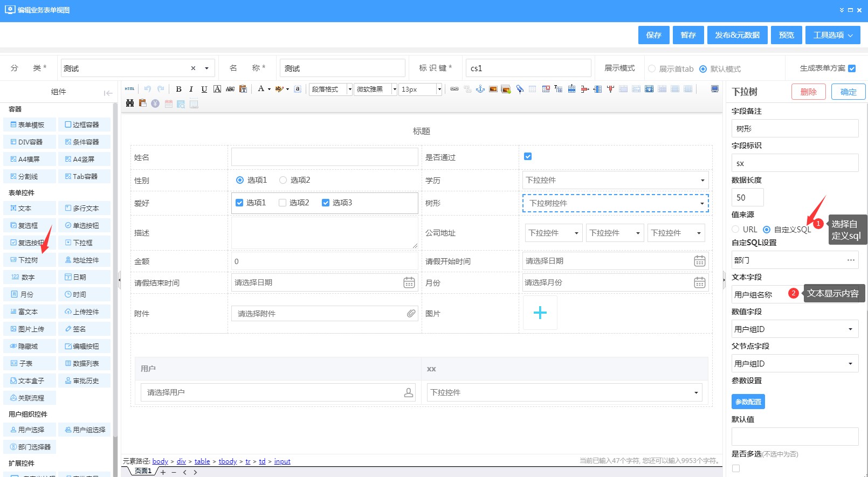Clear the 分类 field with X icon

pos(193,68)
